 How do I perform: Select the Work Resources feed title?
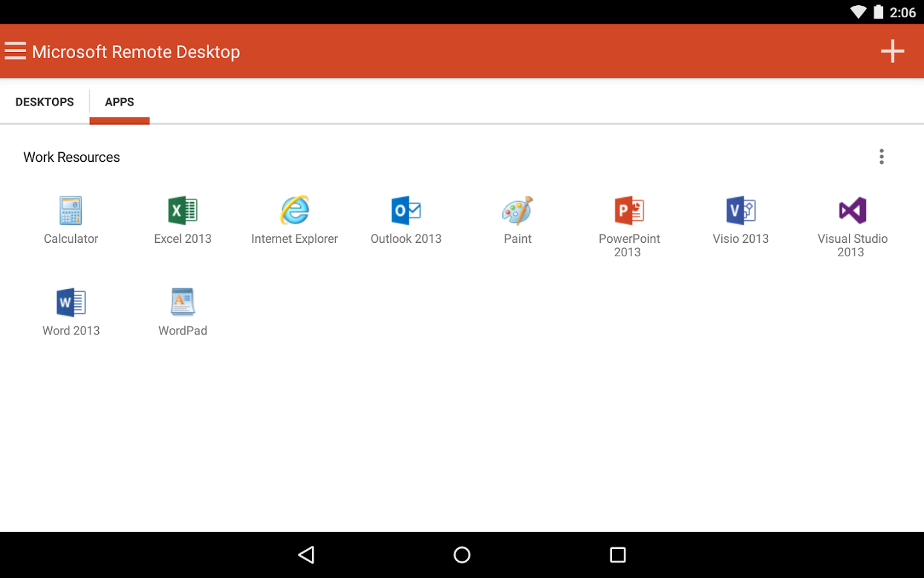[71, 157]
